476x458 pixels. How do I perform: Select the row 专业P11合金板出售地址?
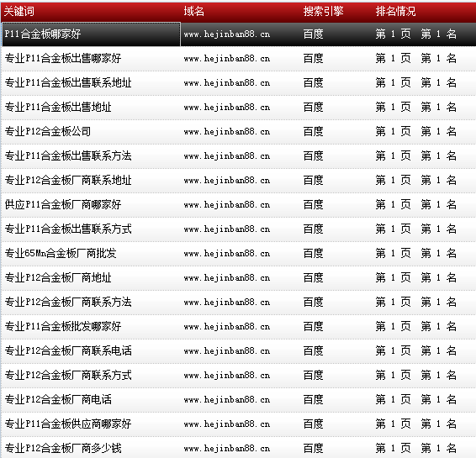click(239, 108)
